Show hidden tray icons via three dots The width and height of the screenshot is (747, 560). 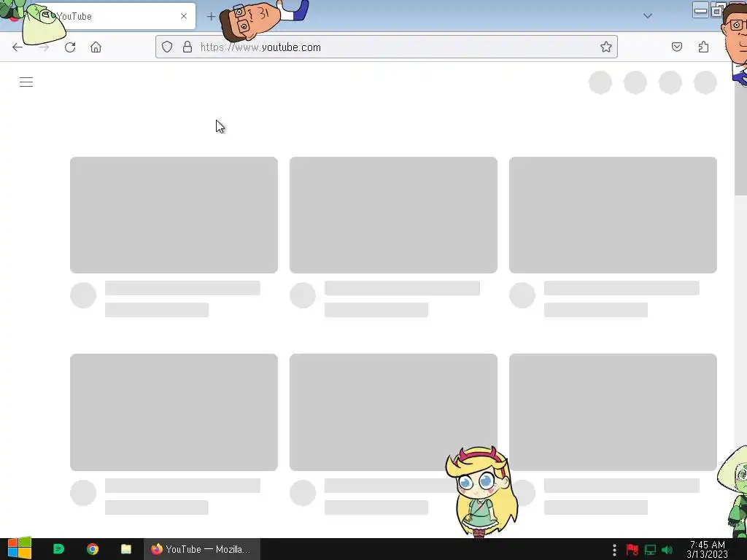pos(614,550)
